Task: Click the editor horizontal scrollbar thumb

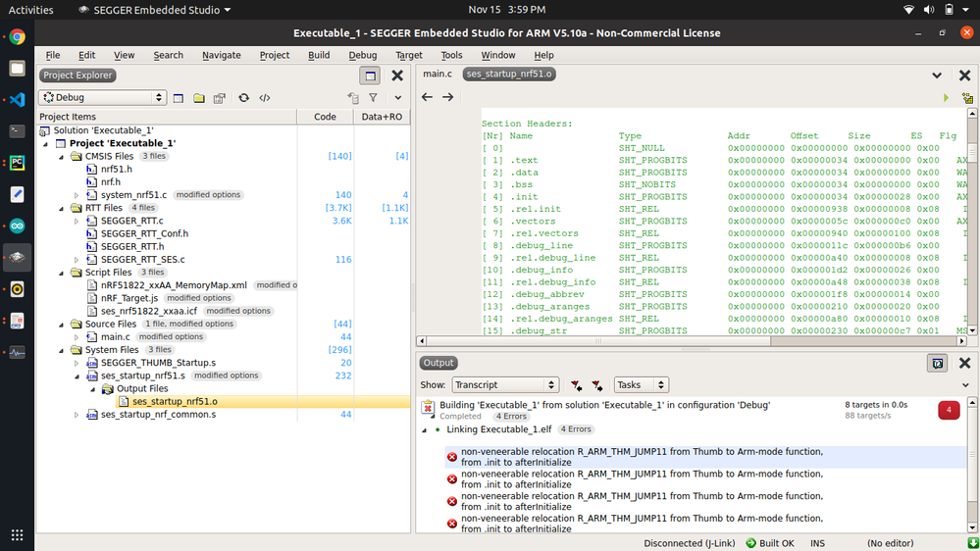Action: [x=598, y=341]
